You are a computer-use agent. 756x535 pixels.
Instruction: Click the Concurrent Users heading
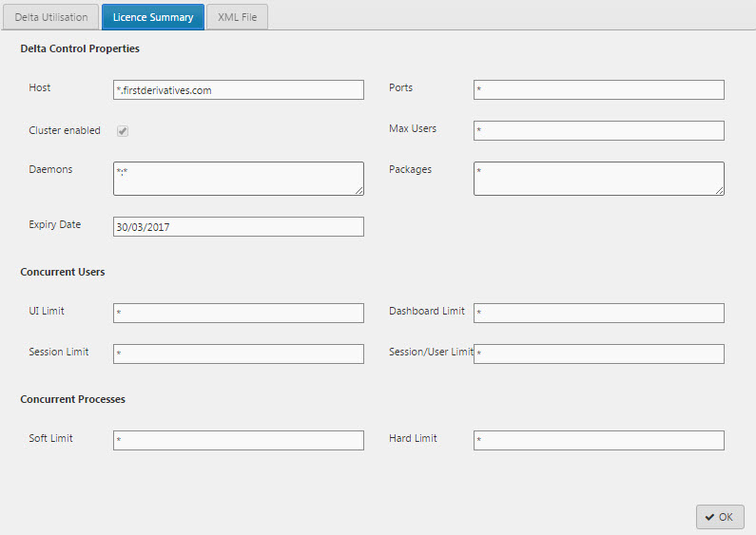pos(63,272)
